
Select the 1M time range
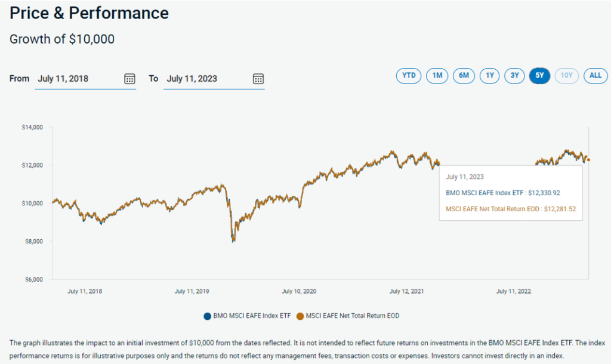point(437,76)
